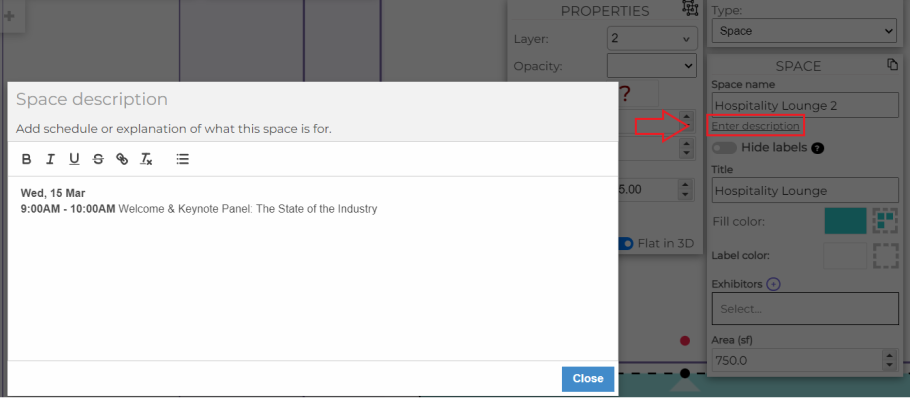Close the Space description dialog
The height and width of the screenshot is (400, 910).
pyautogui.click(x=588, y=379)
